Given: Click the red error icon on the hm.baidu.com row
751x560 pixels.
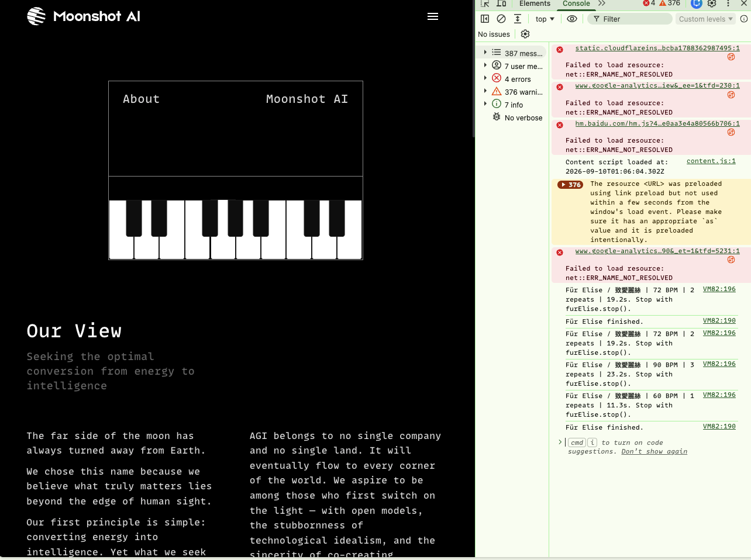Looking at the screenshot, I should [560, 125].
